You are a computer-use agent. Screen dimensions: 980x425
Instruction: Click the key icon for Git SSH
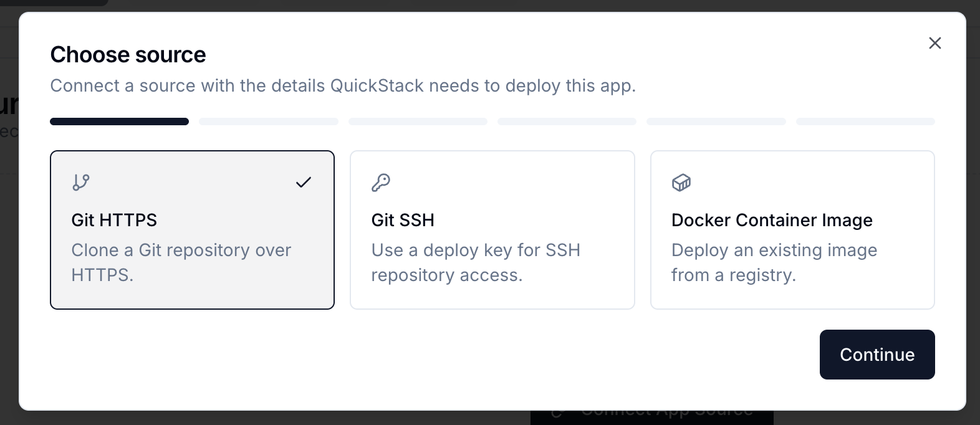(x=381, y=183)
